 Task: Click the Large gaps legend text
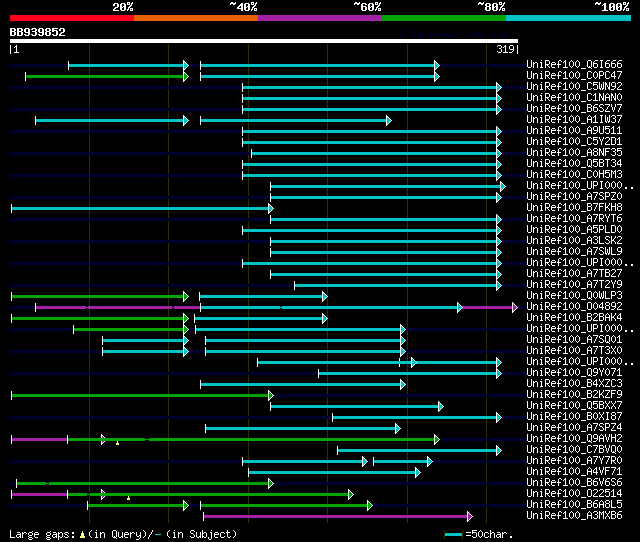point(123,534)
